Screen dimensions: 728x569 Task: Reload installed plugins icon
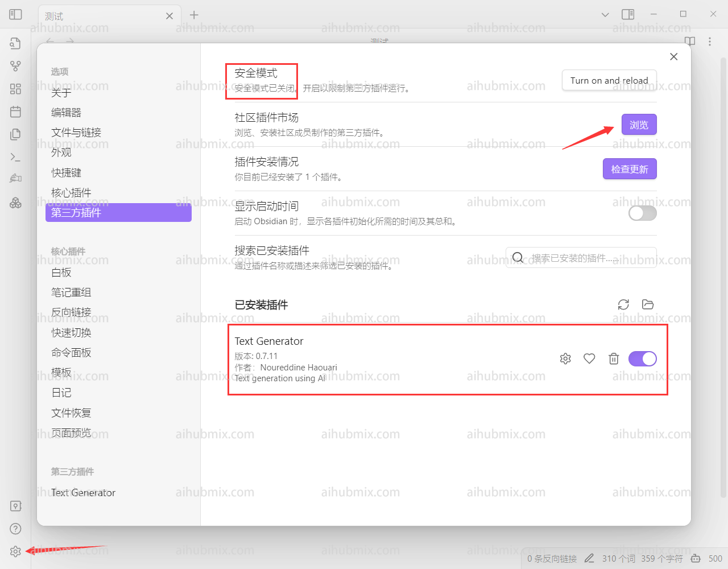[623, 304]
